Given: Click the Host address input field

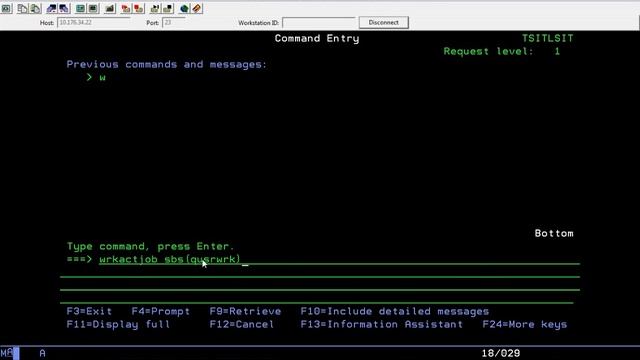Looking at the screenshot, I should click(94, 22).
